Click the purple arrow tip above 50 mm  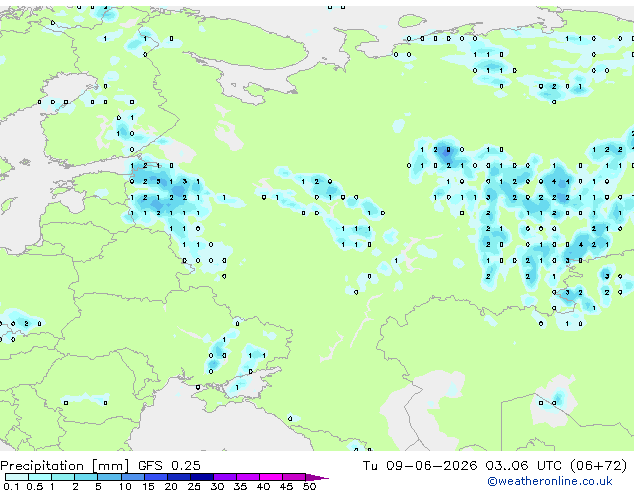317,478
